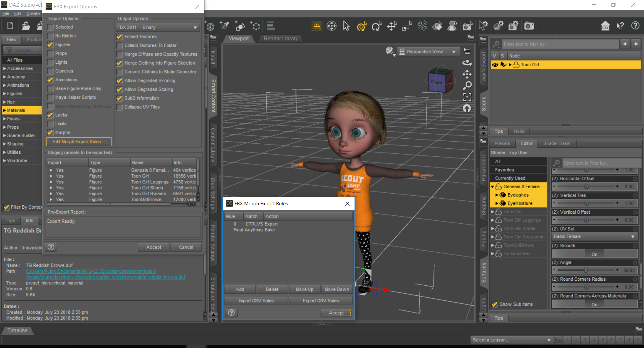Toggle Toon Girl visibility eye in Scene
Screen dimensions: 644x348
click(x=495, y=65)
